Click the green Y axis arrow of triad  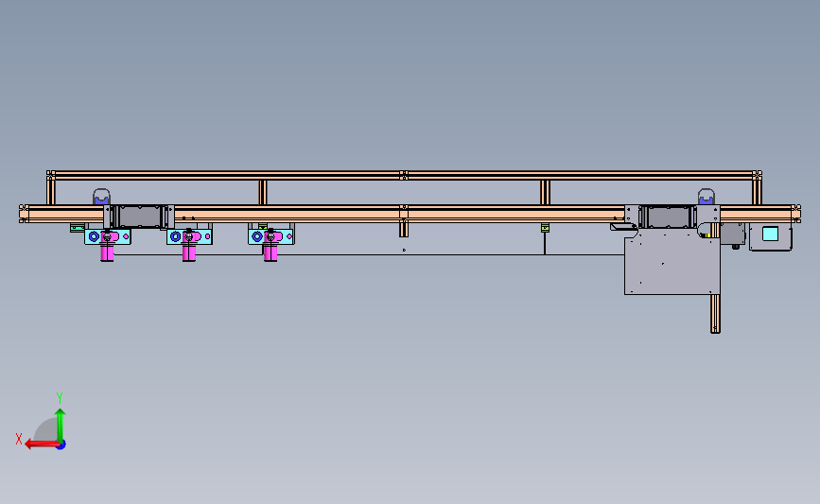(x=61, y=426)
